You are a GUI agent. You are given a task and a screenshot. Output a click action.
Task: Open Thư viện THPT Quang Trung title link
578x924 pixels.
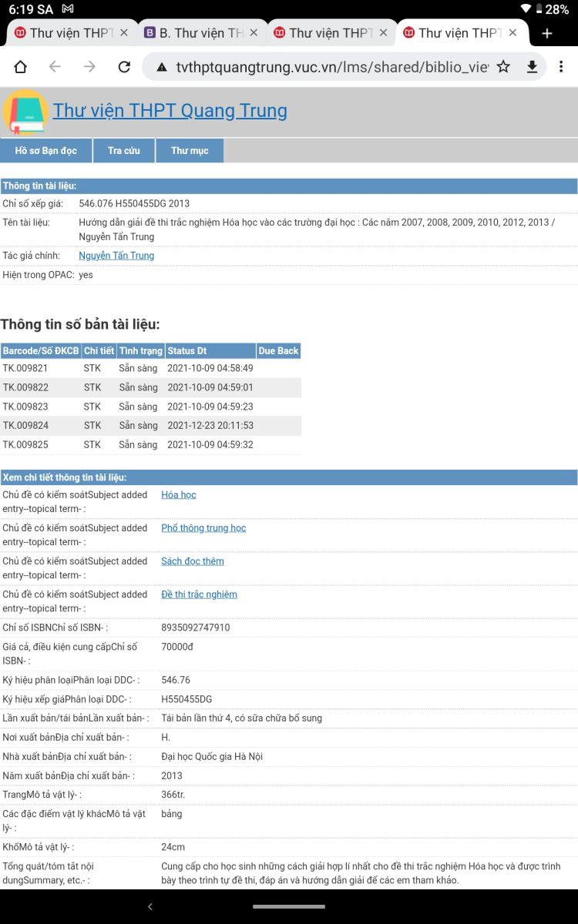[170, 111]
